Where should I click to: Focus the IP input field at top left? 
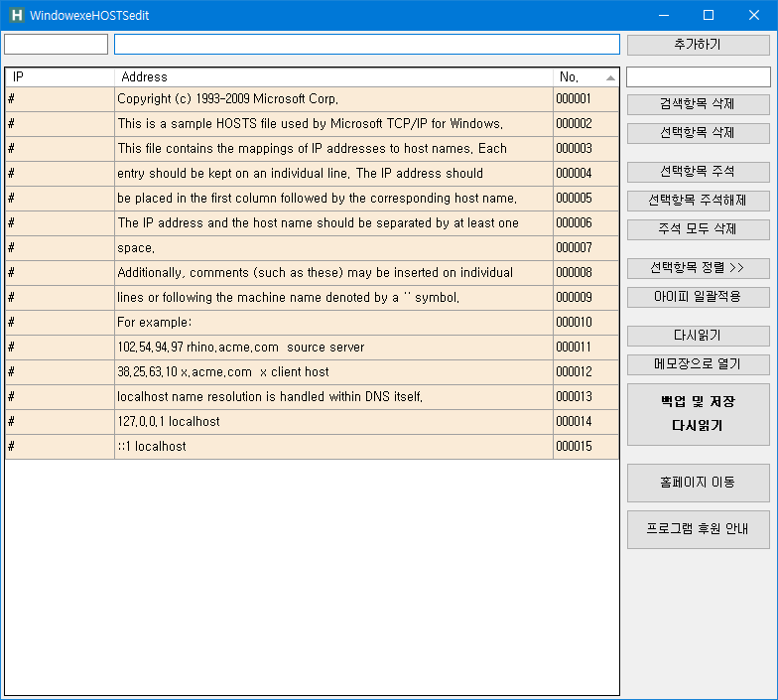pyautogui.click(x=56, y=44)
